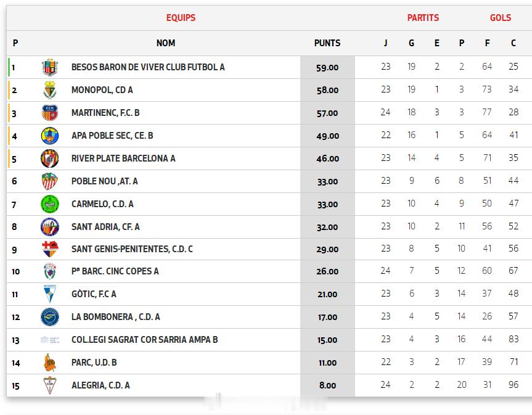The width and height of the screenshot is (532, 415).
Task: Click the APA Poble Sec team crest
Action: (x=49, y=136)
